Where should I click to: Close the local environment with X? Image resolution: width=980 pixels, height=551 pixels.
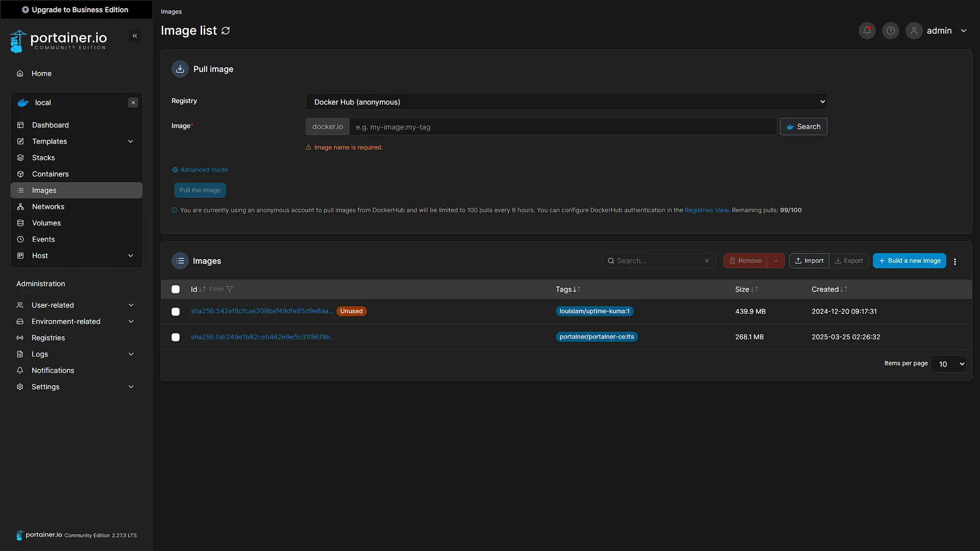coord(133,103)
